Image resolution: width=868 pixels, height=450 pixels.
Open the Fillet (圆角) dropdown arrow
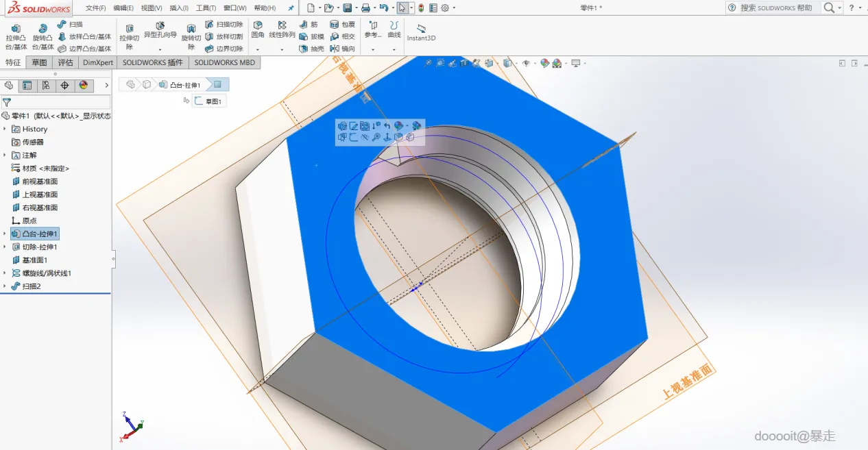point(258,49)
